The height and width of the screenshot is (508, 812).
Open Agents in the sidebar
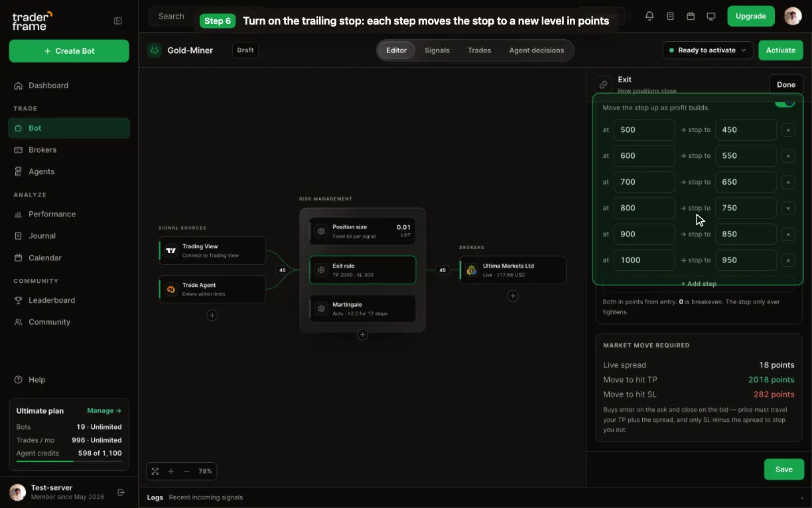tap(69, 172)
